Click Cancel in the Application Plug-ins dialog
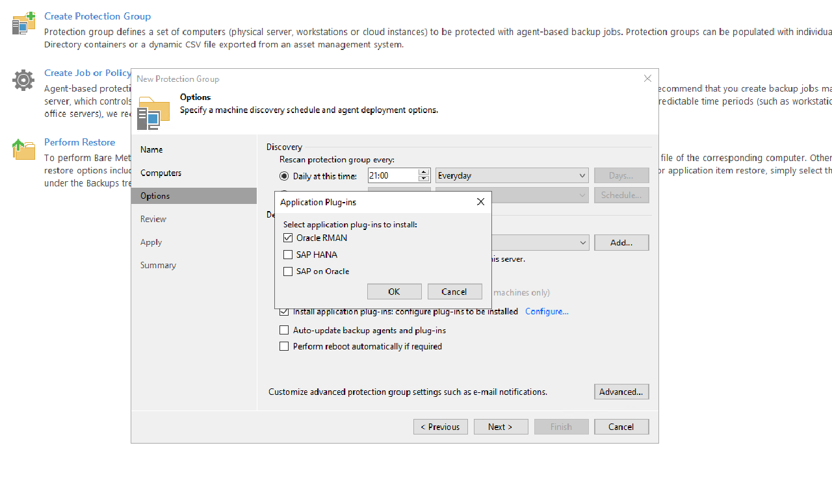Image resolution: width=832 pixels, height=504 pixels. pyautogui.click(x=454, y=292)
